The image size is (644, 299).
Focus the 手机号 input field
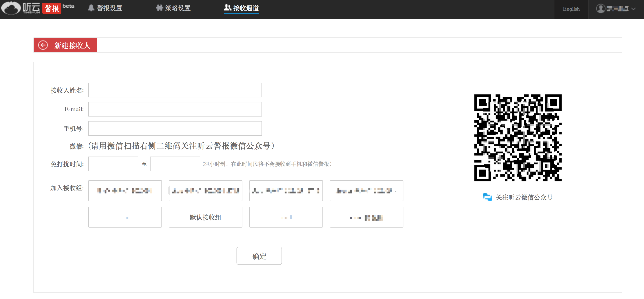point(175,128)
